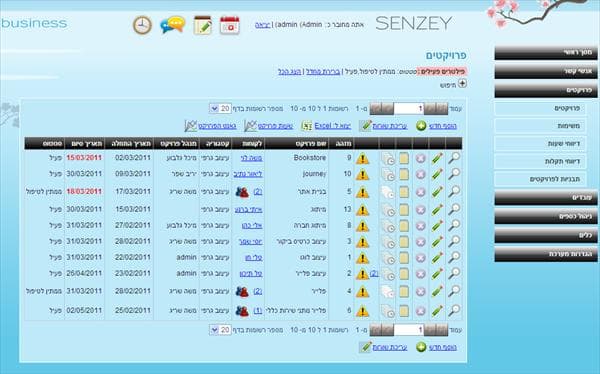Select תבניות לפרויקטים submenu item
This screenshot has width=600, height=374.
point(540,179)
